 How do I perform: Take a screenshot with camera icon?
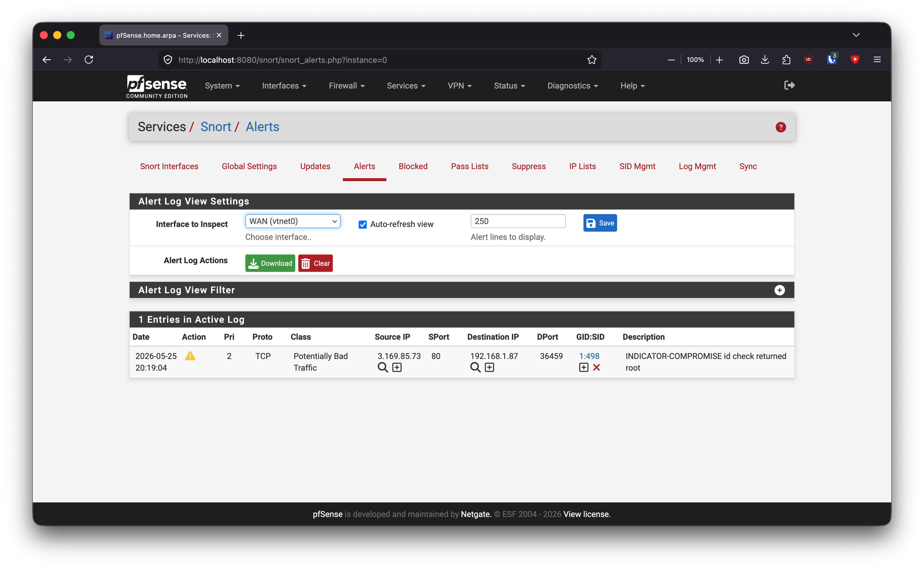(744, 60)
